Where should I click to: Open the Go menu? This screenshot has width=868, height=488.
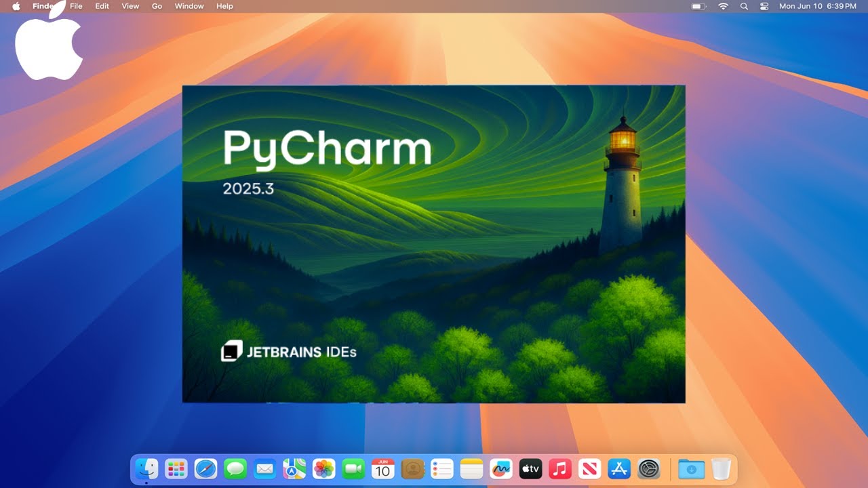(157, 6)
